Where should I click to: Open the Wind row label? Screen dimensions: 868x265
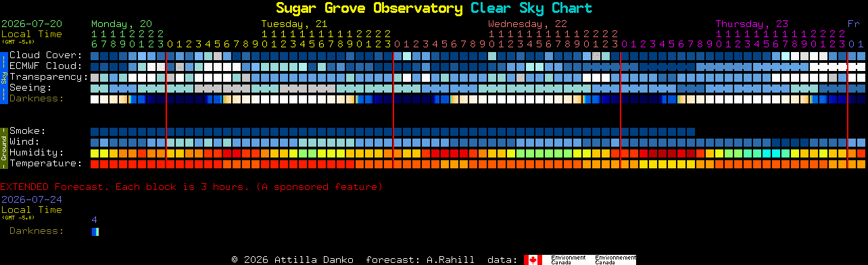point(24,141)
